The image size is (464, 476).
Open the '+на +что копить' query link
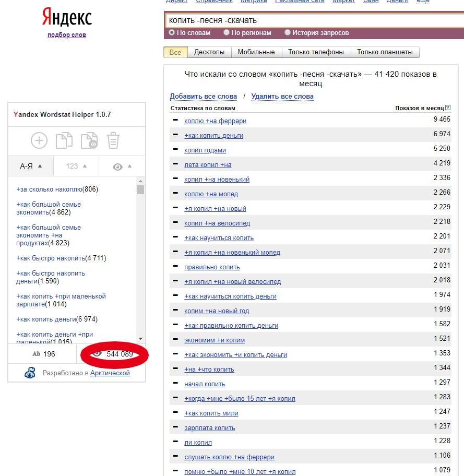pyautogui.click(x=209, y=370)
